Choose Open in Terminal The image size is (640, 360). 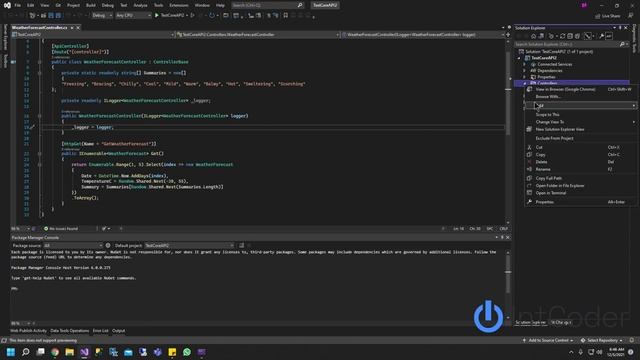581,193
